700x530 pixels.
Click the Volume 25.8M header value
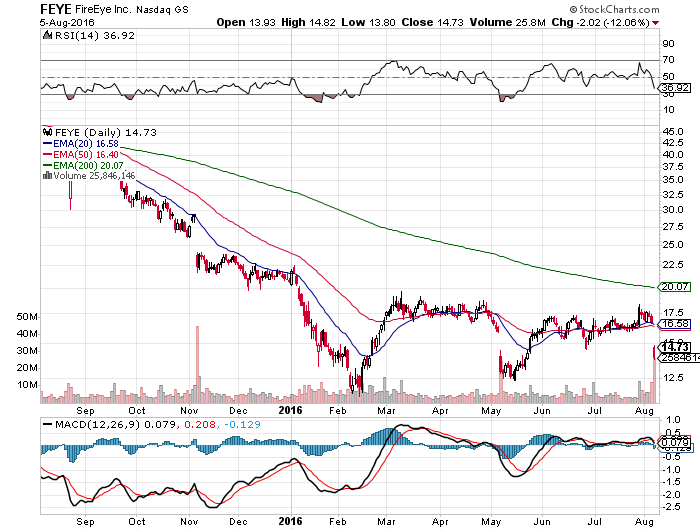[x=508, y=22]
